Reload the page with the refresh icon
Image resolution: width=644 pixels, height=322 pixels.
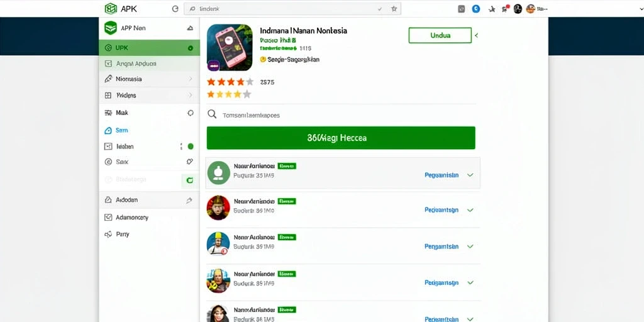tap(175, 9)
